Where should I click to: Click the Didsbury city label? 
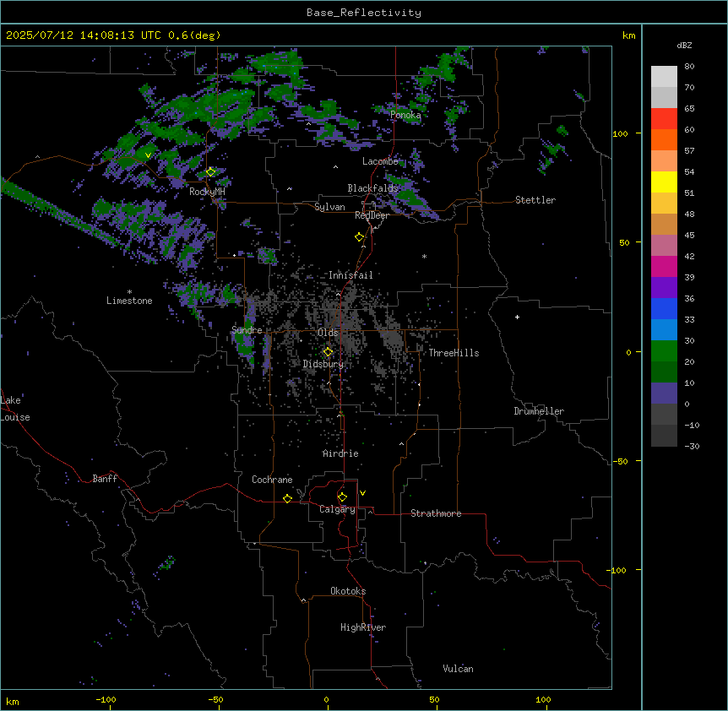click(x=323, y=364)
